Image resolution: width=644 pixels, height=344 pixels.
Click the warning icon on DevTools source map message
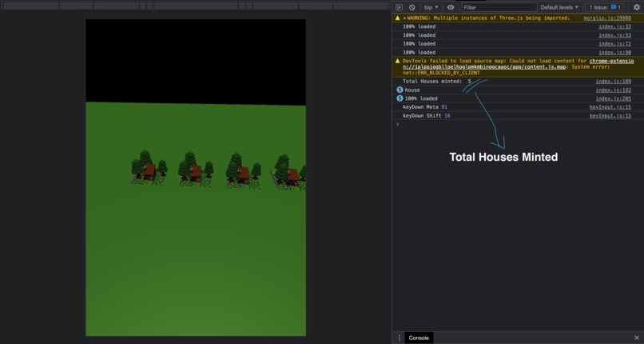tap(397, 61)
